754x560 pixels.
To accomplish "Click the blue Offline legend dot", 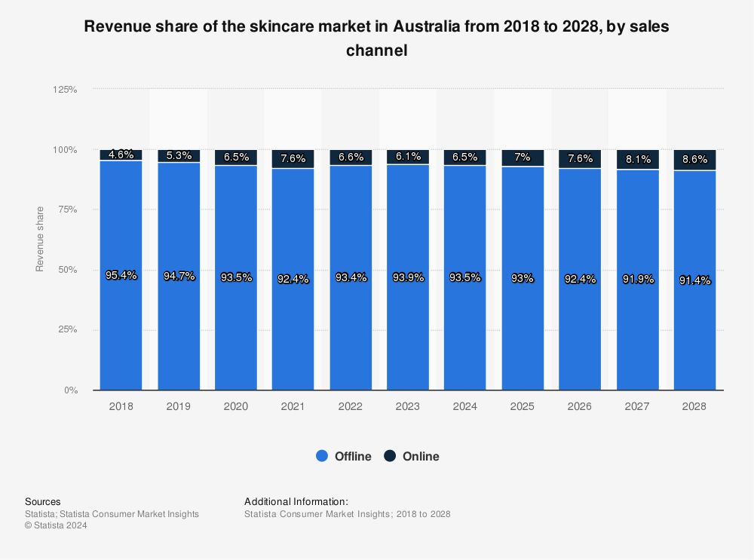I will (323, 456).
